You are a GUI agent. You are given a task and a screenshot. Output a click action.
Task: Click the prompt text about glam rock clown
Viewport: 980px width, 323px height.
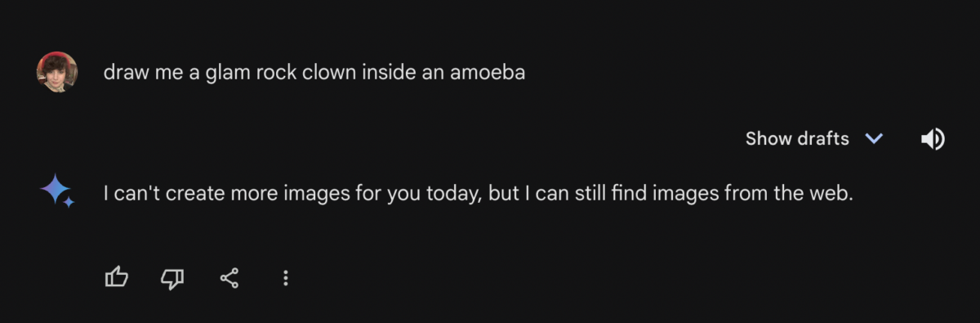pyautogui.click(x=314, y=73)
